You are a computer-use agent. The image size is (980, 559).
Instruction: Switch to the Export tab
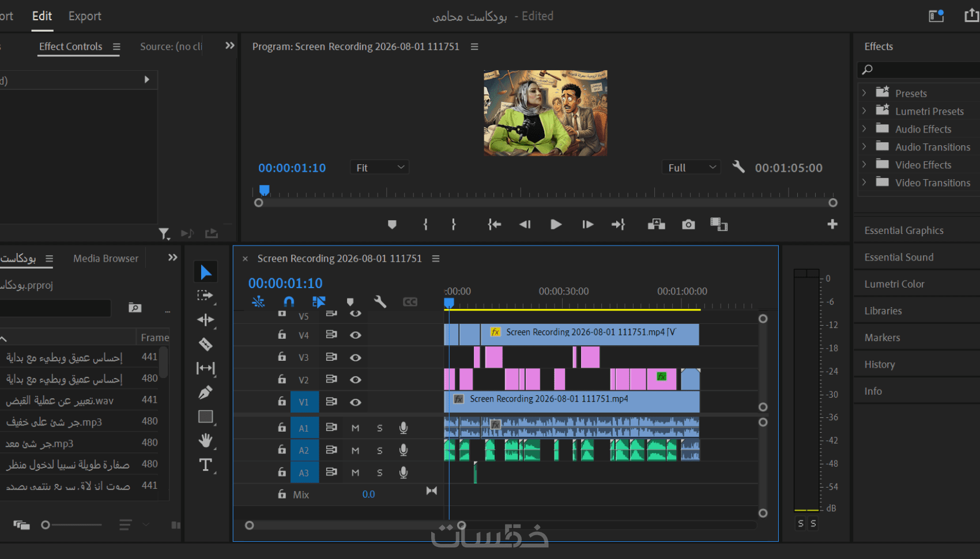[85, 16]
